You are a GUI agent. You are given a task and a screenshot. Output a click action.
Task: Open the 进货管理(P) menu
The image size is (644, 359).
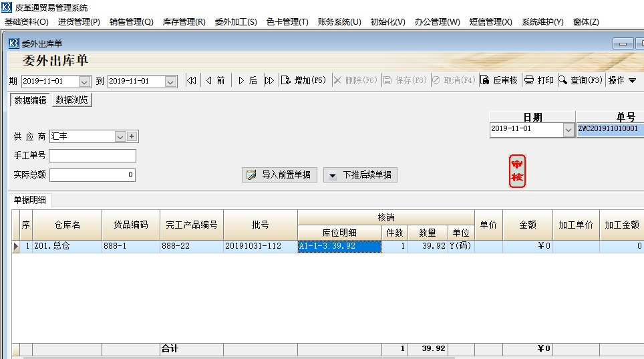[x=79, y=22]
